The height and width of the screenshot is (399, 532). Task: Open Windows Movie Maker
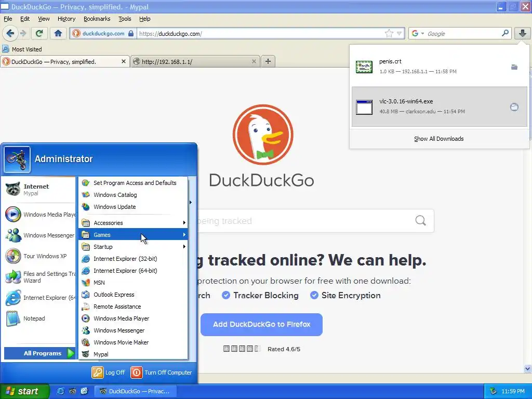coord(133,342)
